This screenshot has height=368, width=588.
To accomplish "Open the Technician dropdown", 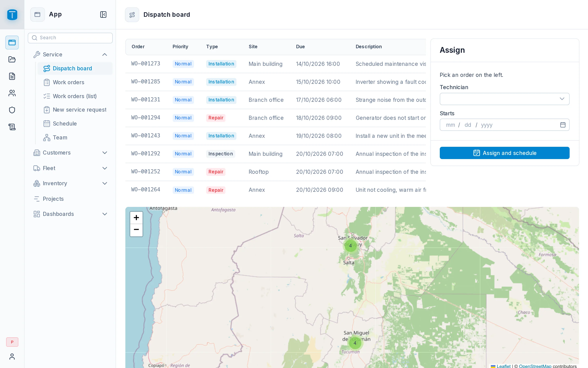I will pos(504,99).
